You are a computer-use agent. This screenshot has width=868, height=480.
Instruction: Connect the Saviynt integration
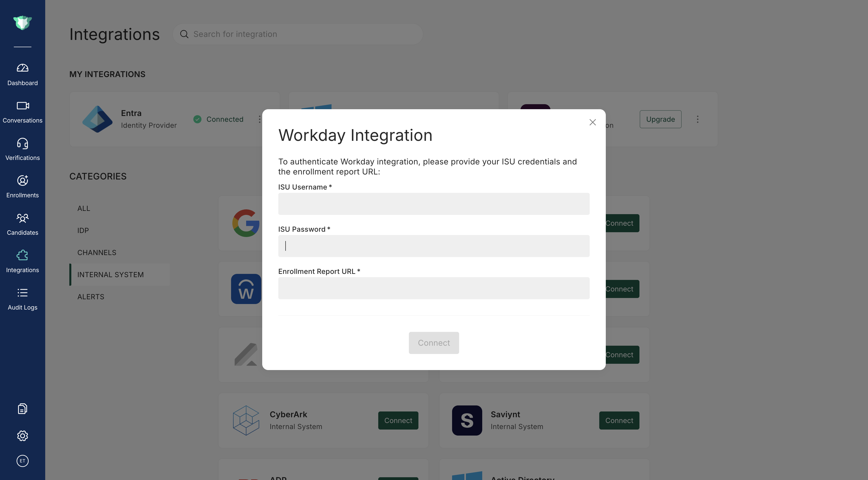619,421
